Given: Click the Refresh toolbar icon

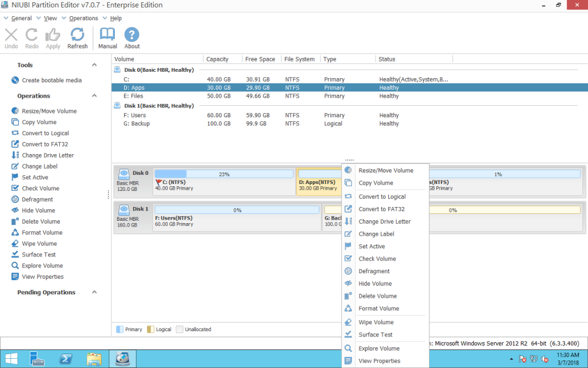Looking at the screenshot, I should point(77,37).
